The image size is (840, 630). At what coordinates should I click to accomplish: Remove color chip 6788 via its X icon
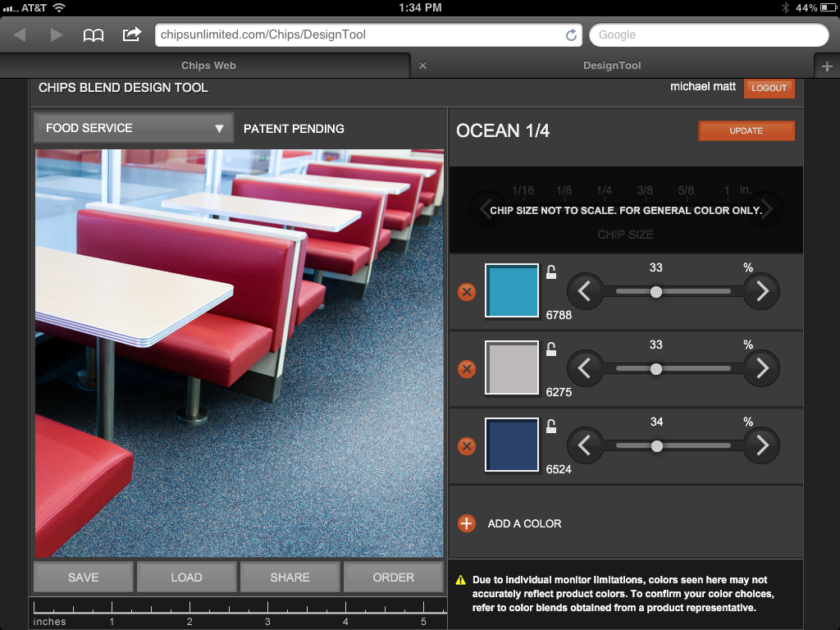click(466, 291)
